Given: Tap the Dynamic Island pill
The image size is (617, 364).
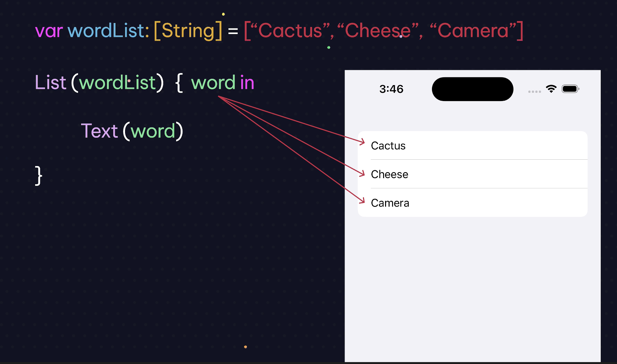Looking at the screenshot, I should pyautogui.click(x=472, y=89).
